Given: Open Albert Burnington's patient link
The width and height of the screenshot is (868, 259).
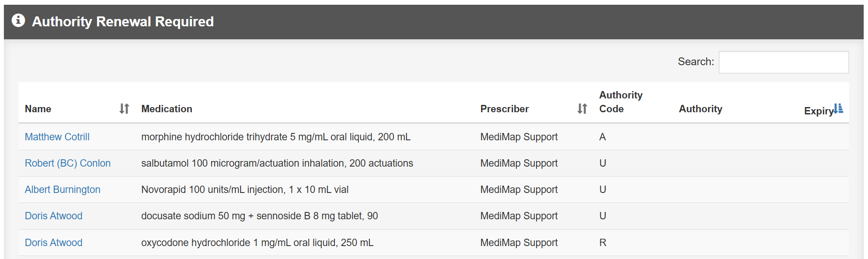Looking at the screenshot, I should pyautogui.click(x=62, y=190).
